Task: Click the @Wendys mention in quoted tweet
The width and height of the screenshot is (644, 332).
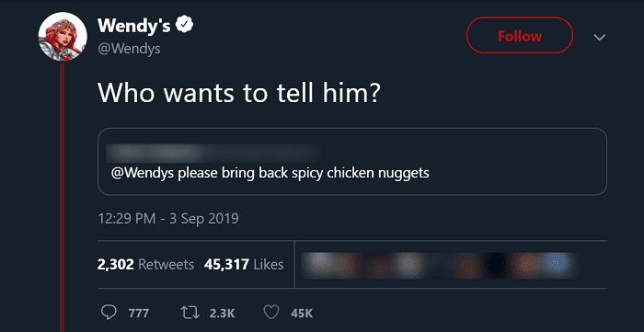Action: (x=142, y=173)
